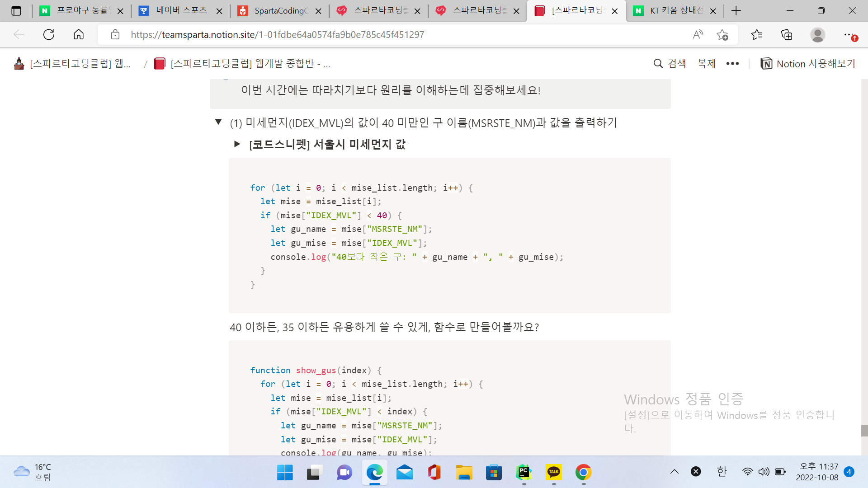This screenshot has width=868, height=488.
Task: Open Task View in taskbar
Action: pyautogui.click(x=315, y=473)
